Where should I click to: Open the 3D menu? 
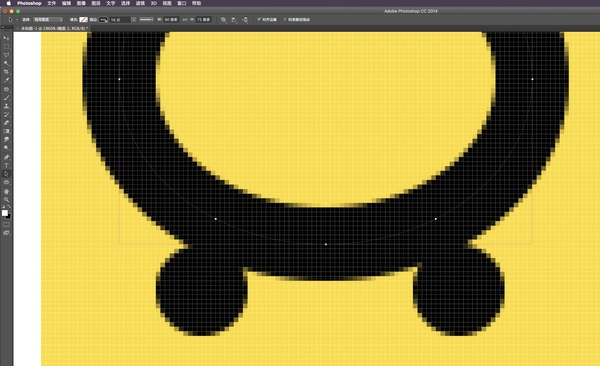click(153, 3)
